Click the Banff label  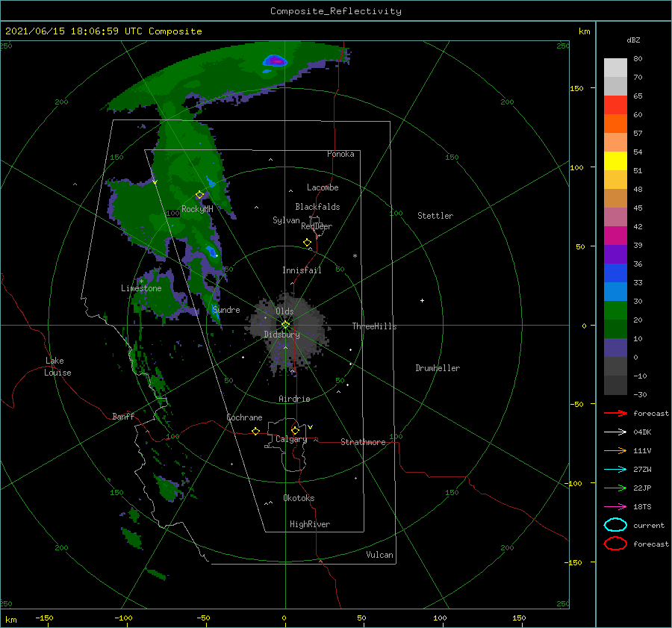point(123,416)
